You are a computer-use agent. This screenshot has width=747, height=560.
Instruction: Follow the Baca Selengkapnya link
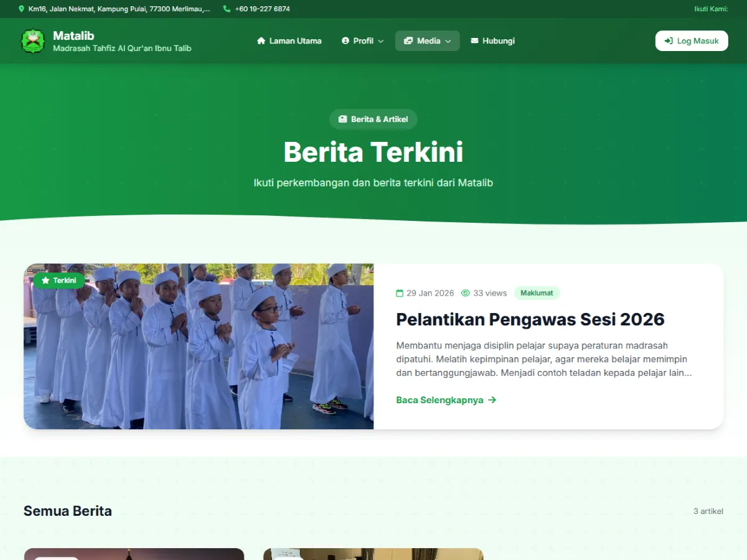pos(439,400)
